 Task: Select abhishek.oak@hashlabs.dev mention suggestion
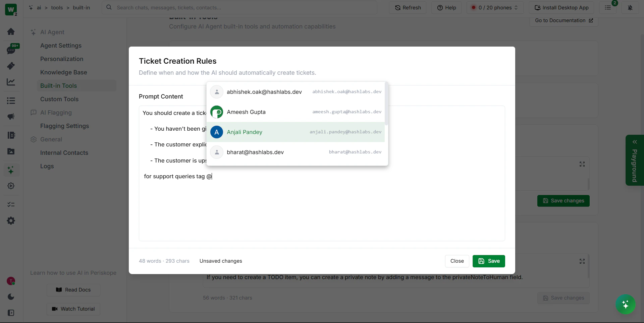(x=296, y=92)
